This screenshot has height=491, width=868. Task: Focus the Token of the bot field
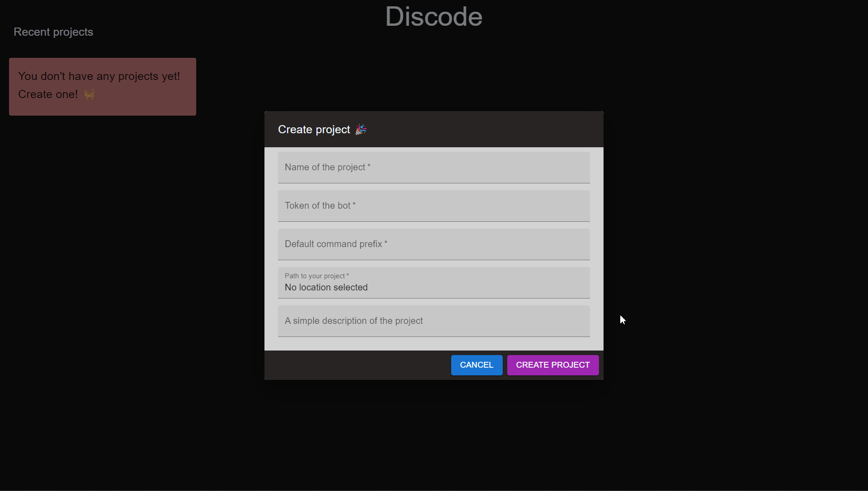coord(434,206)
